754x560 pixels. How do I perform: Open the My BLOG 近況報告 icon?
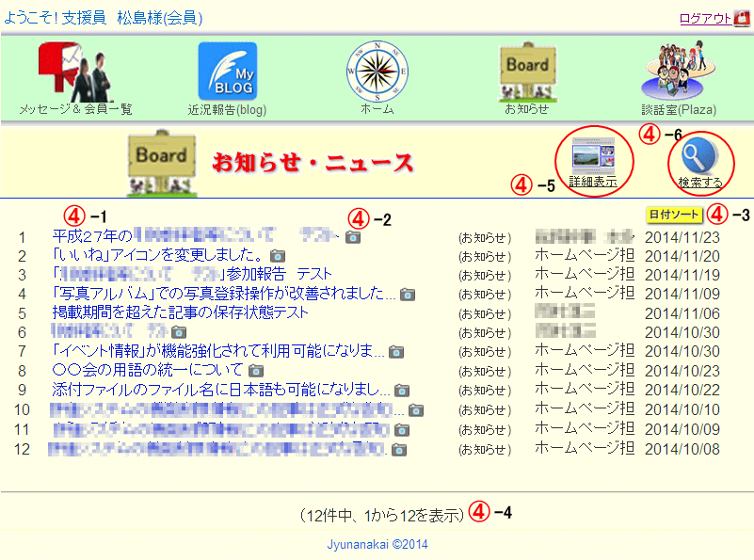point(227,72)
